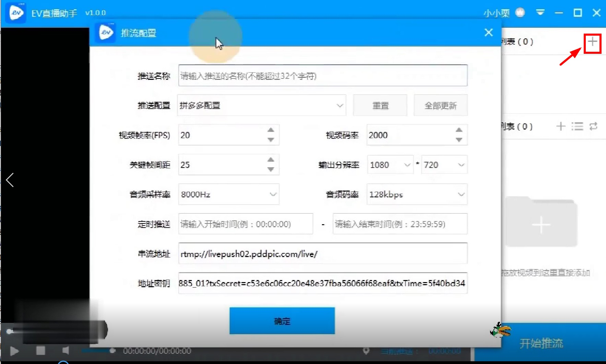Play the video in the preview player

tap(14, 351)
